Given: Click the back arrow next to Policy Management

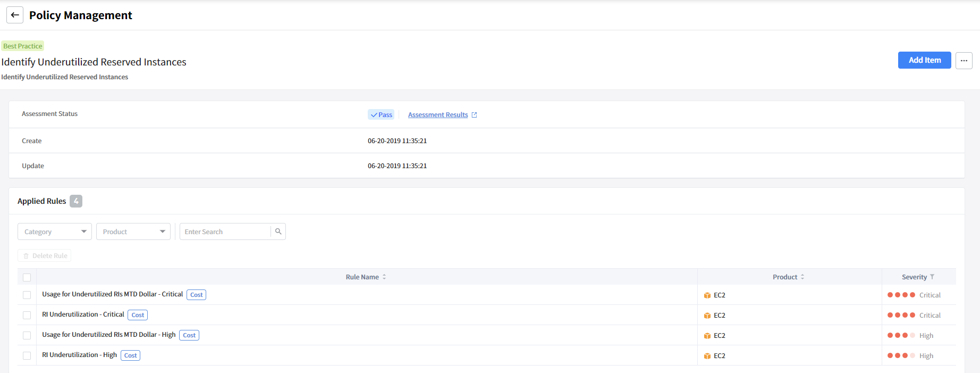Looking at the screenshot, I should tap(15, 15).
